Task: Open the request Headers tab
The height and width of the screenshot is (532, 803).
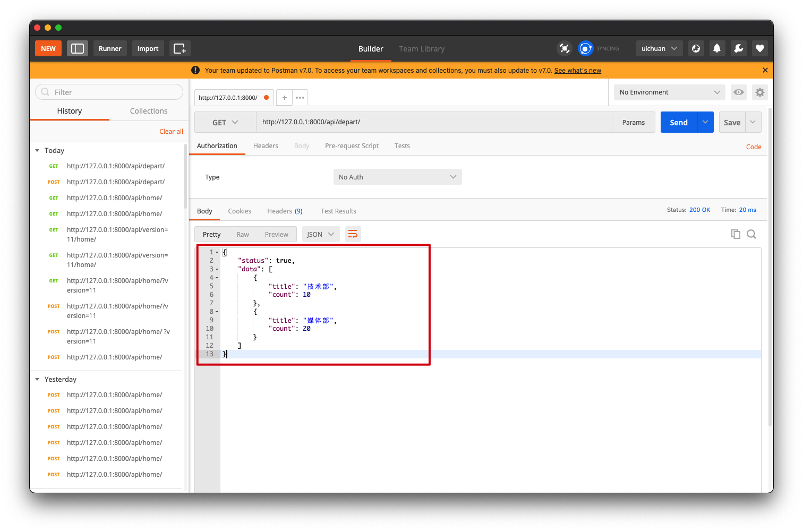Action: [x=266, y=146]
